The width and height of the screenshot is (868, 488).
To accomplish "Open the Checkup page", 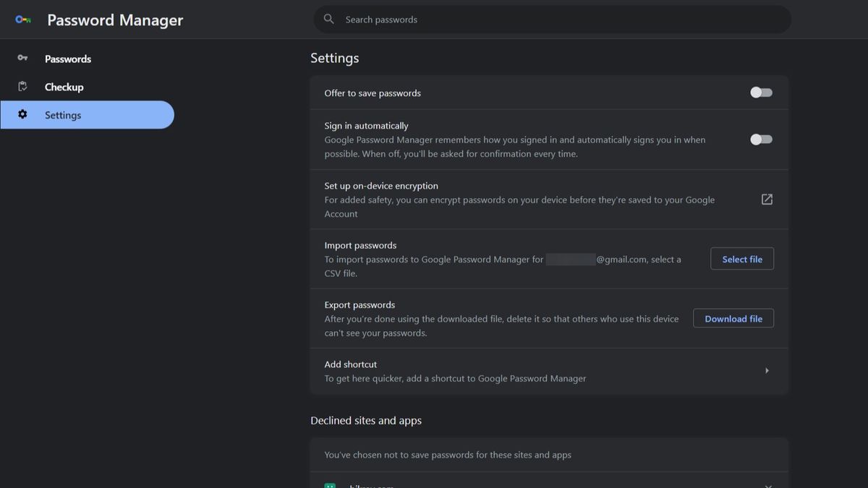I will (x=64, y=86).
